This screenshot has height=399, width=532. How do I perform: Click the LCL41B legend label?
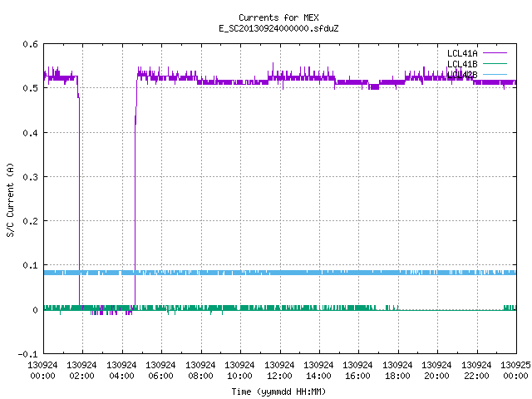click(462, 64)
